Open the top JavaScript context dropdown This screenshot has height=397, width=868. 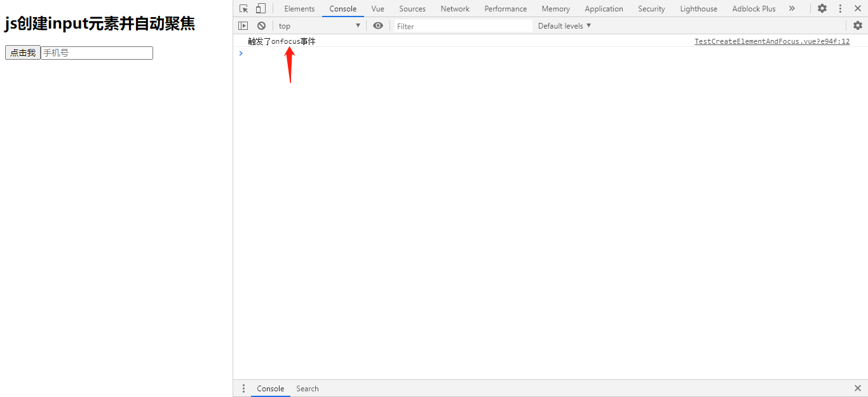pyautogui.click(x=320, y=25)
